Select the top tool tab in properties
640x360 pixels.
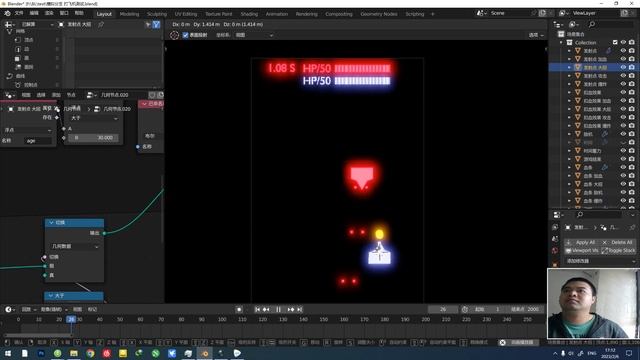click(555, 227)
